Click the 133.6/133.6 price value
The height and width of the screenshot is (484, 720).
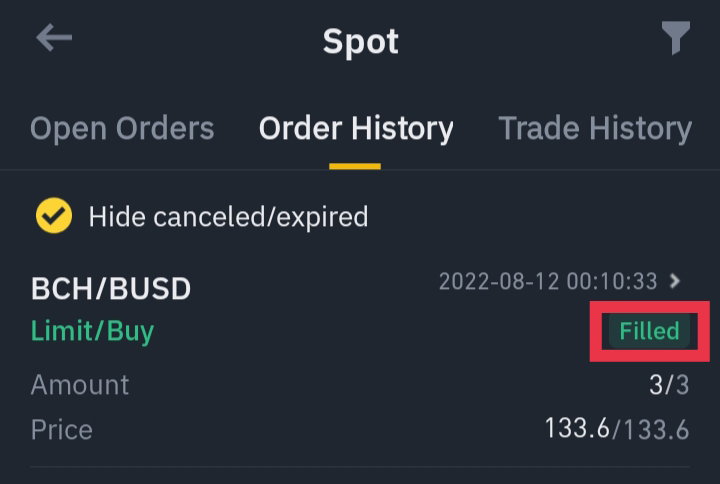(x=617, y=429)
